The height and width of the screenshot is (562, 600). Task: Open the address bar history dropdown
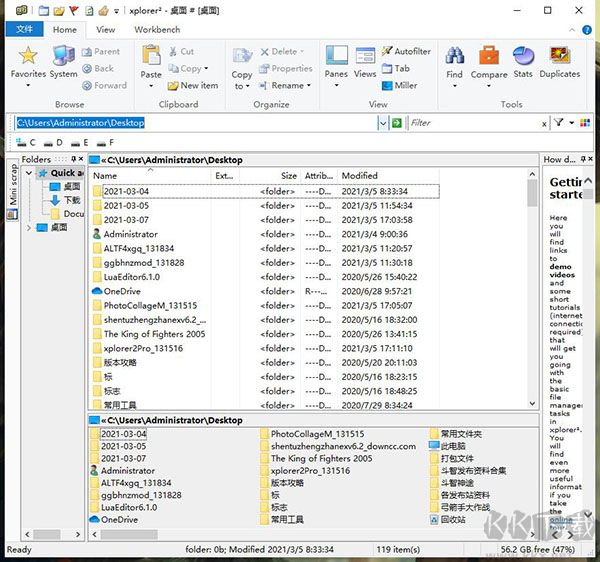click(383, 123)
